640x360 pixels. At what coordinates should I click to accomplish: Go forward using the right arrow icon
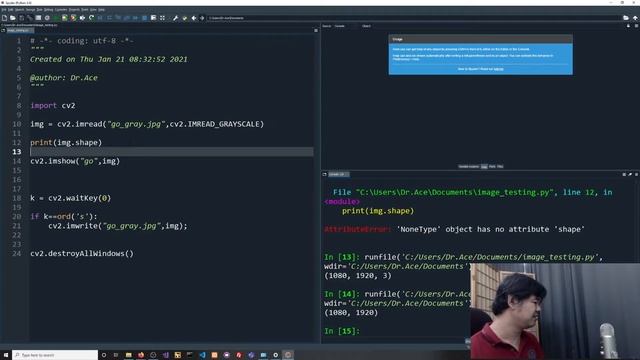coord(202,18)
